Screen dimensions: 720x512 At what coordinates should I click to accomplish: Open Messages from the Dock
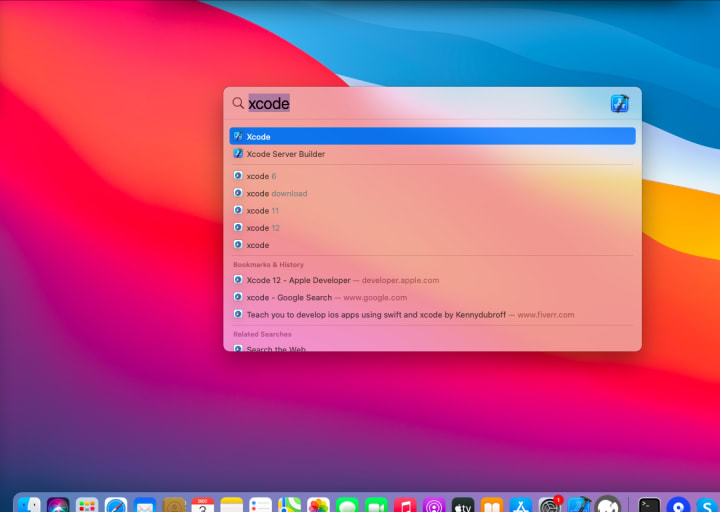pyautogui.click(x=348, y=505)
